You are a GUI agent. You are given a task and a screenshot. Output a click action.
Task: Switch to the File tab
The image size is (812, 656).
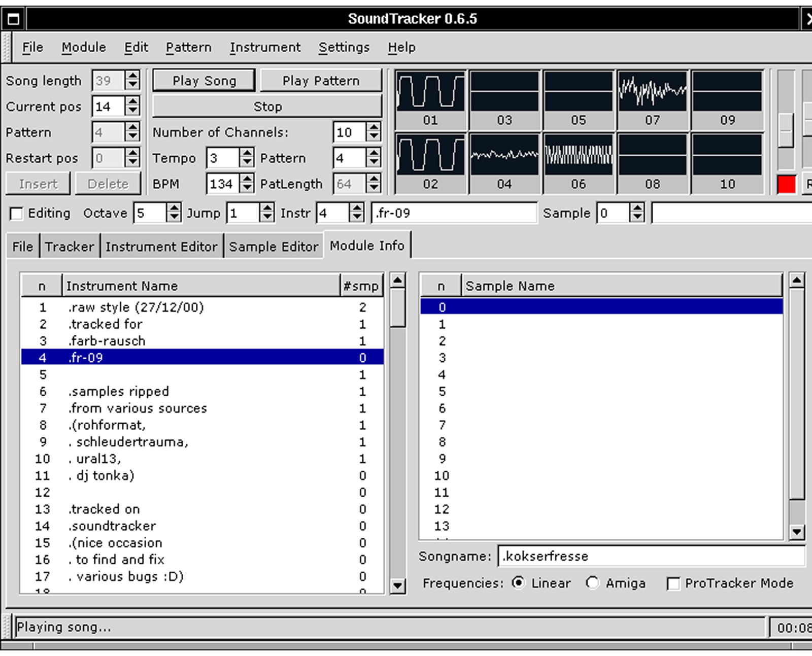[x=23, y=247]
